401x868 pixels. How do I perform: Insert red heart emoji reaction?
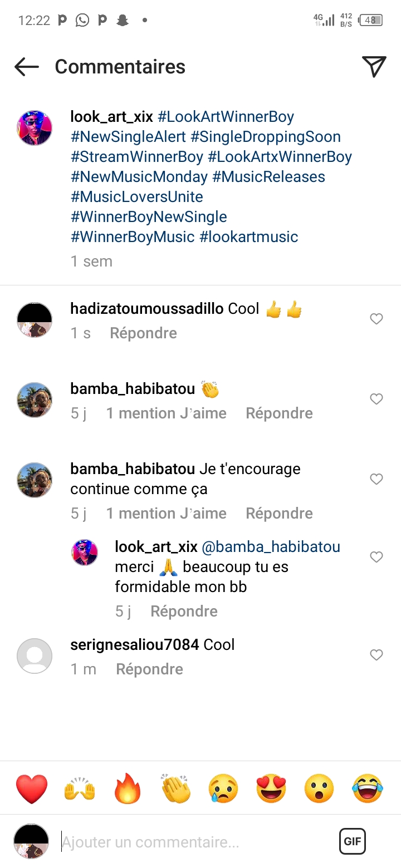[x=32, y=789]
